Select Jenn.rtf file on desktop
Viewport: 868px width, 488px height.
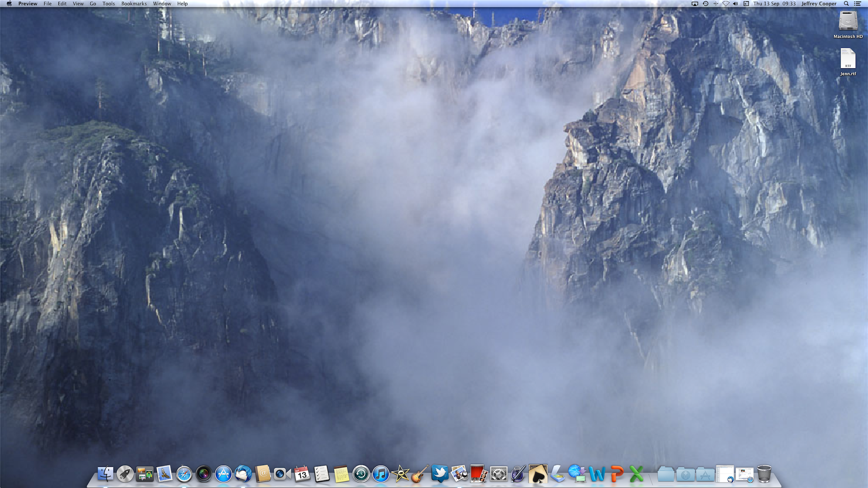(x=848, y=62)
